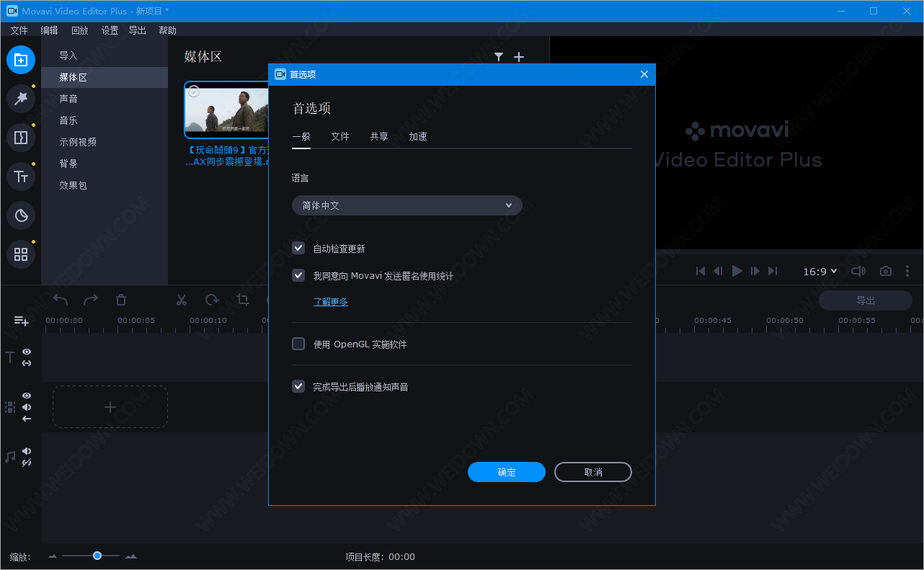The height and width of the screenshot is (570, 924).
Task: Delete clip using trash icon
Action: tap(121, 300)
